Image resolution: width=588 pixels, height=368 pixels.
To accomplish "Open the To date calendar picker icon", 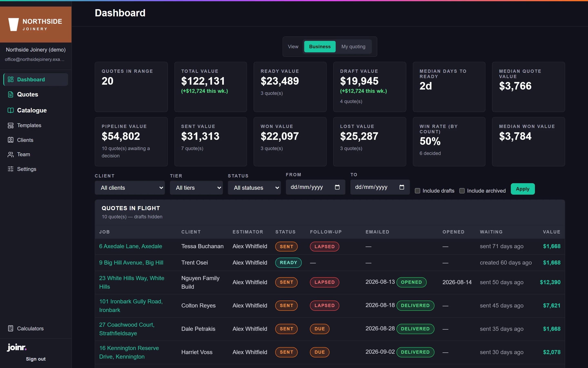I will pyautogui.click(x=402, y=187).
